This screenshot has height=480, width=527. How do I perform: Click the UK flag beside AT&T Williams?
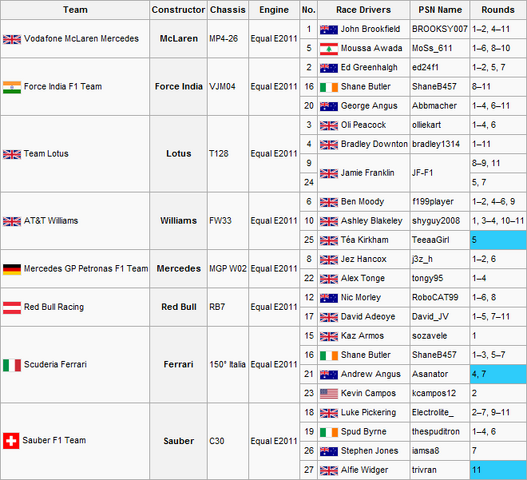click(x=12, y=222)
